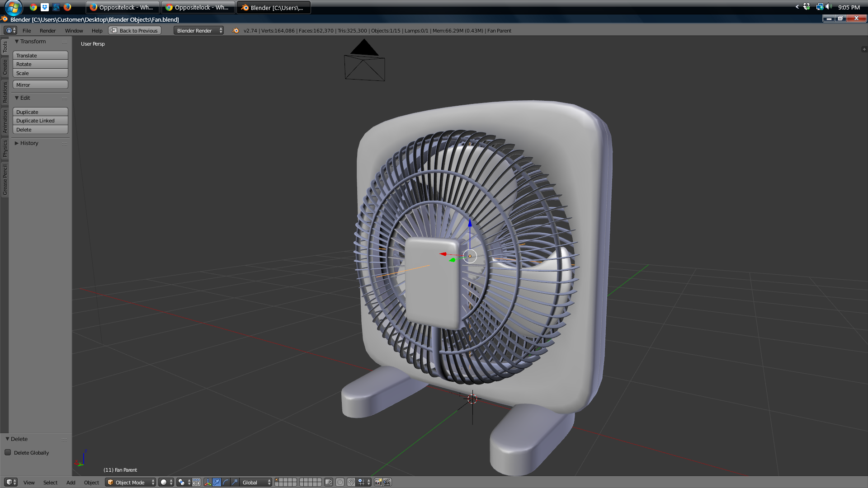
Task: Click the green Y-axis manipulator arrow
Action: [452, 260]
